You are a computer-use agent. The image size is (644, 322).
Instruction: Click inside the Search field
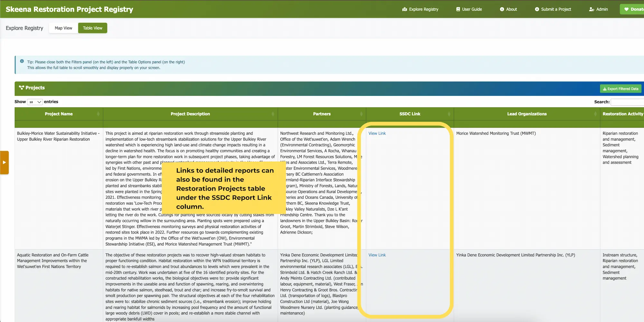click(627, 102)
